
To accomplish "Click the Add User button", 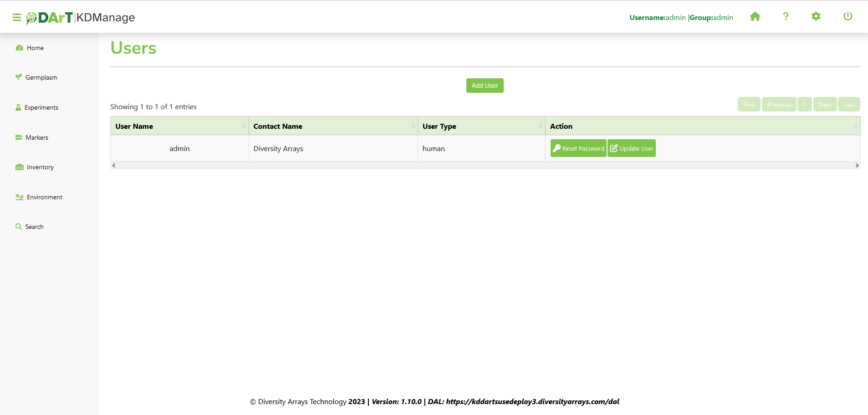I will pos(485,86).
